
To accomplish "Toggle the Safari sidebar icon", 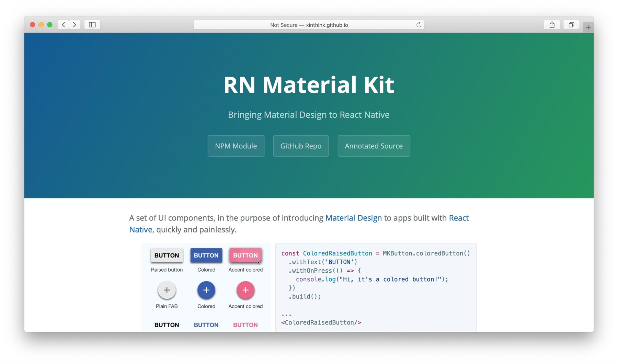I will (92, 25).
